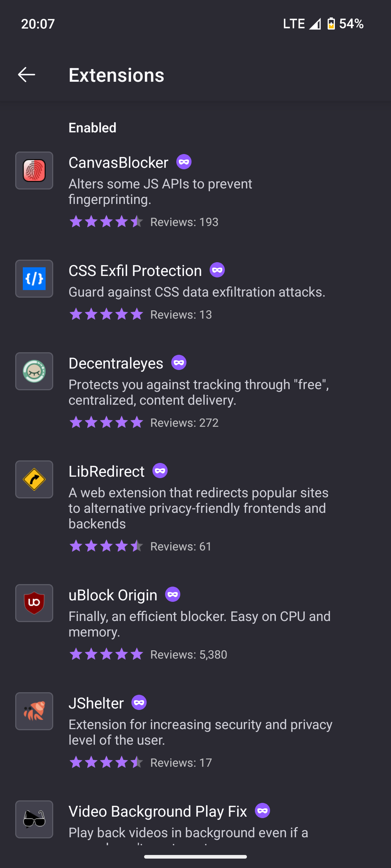Image resolution: width=391 pixels, height=868 pixels.
Task: Tap the JShelter hermit crab icon
Action: pos(34,711)
